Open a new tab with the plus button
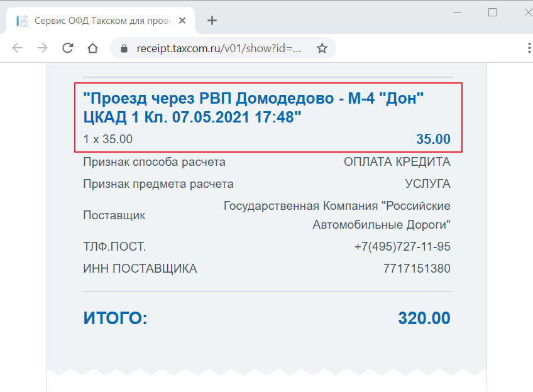Image resolution: width=533 pixels, height=392 pixels. click(x=212, y=21)
